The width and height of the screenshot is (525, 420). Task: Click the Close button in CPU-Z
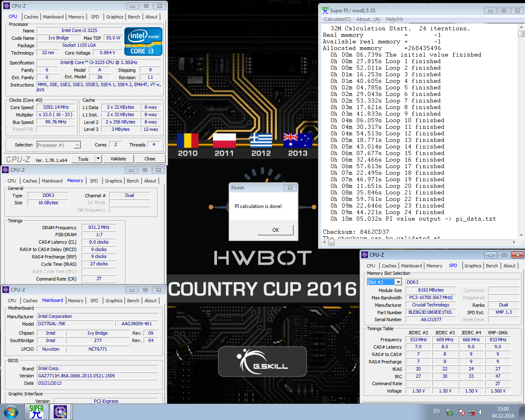(150, 159)
